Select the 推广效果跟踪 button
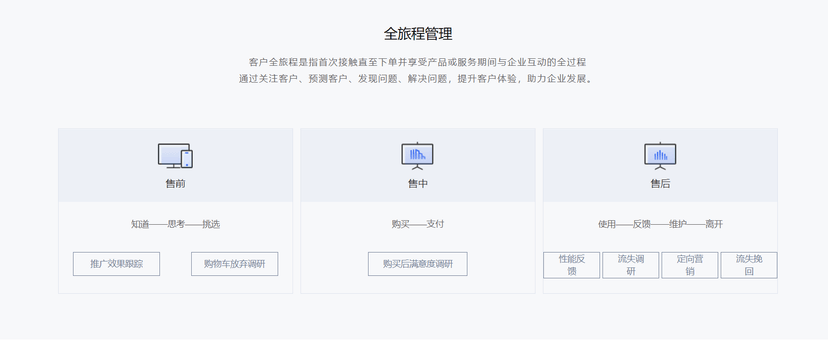 point(116,264)
